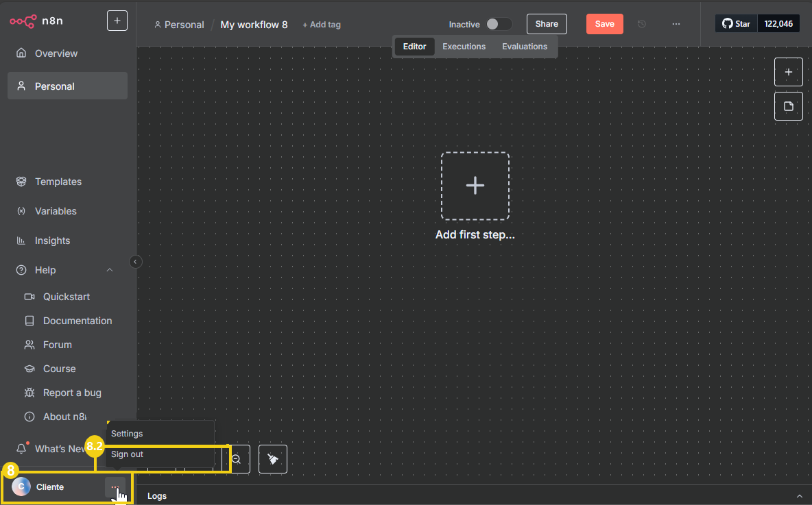
Task: Toggle the workflow Inactive switch
Action: tap(499, 24)
